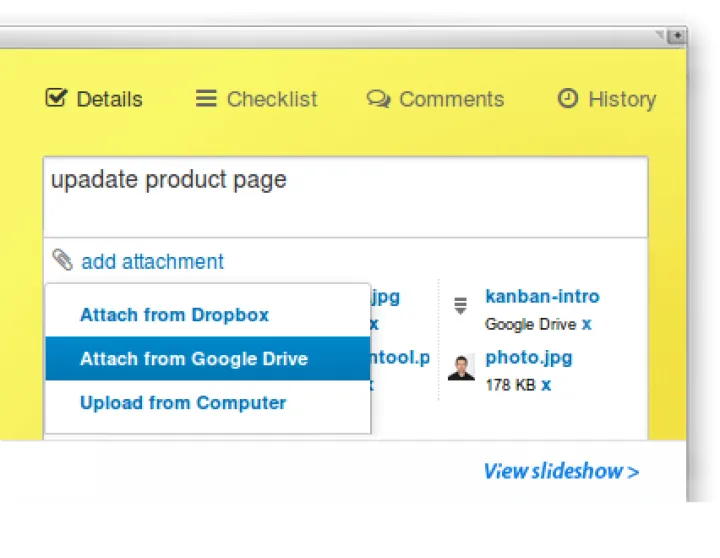Pick Upload from Computer option
This screenshot has height=558, width=720.
(x=183, y=403)
